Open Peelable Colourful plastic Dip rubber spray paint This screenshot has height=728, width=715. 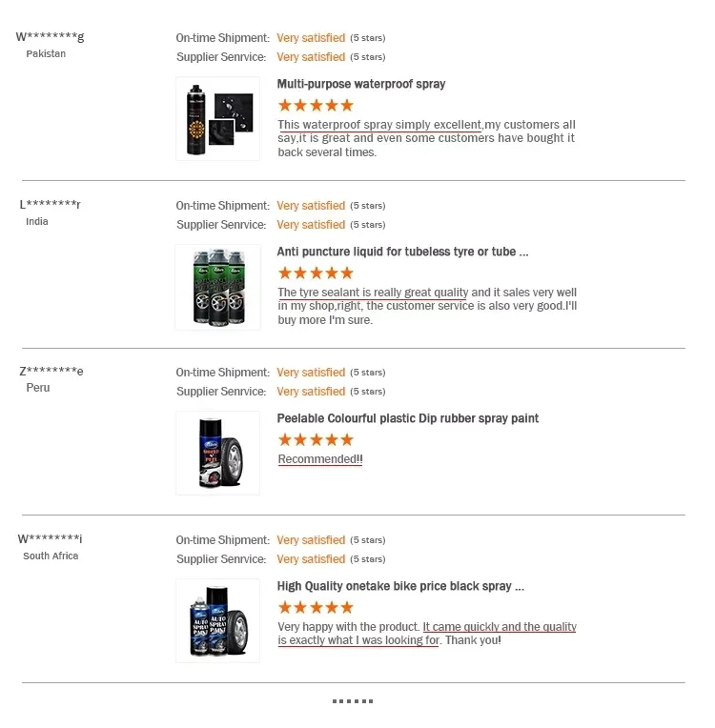point(407,418)
